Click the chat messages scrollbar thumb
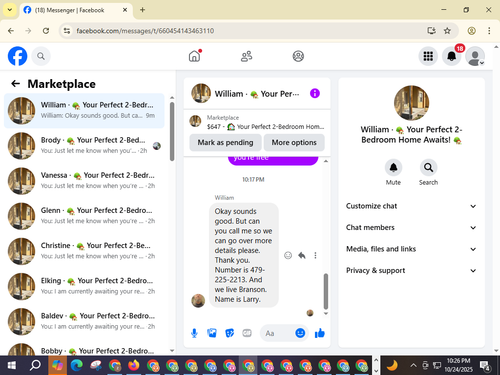Screen dimensions: 500x375 (x=326, y=291)
